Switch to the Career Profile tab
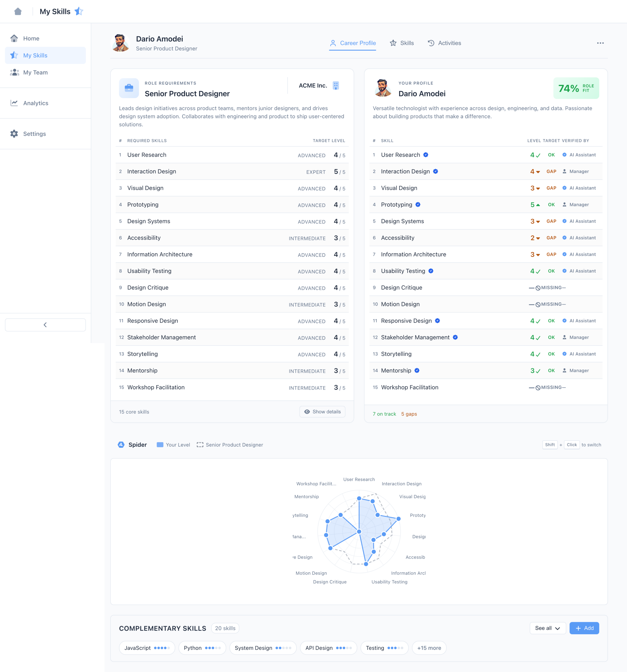This screenshot has height=672, width=627. coord(352,43)
